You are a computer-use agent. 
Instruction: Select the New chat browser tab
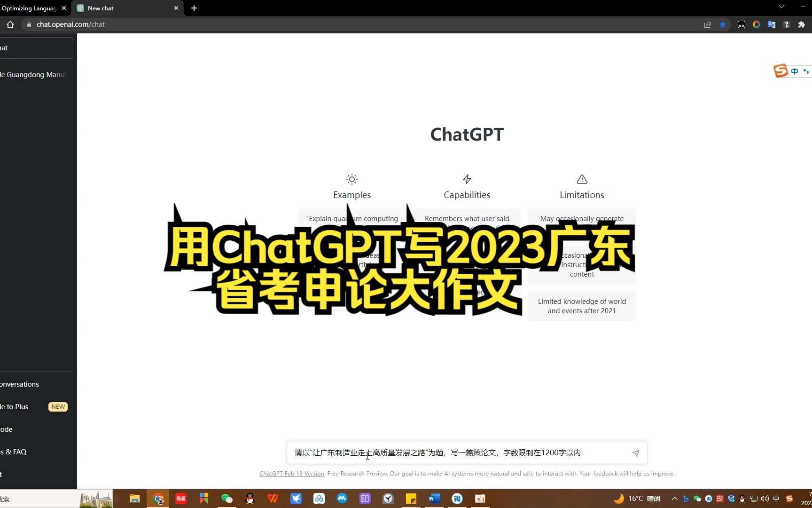click(127, 8)
